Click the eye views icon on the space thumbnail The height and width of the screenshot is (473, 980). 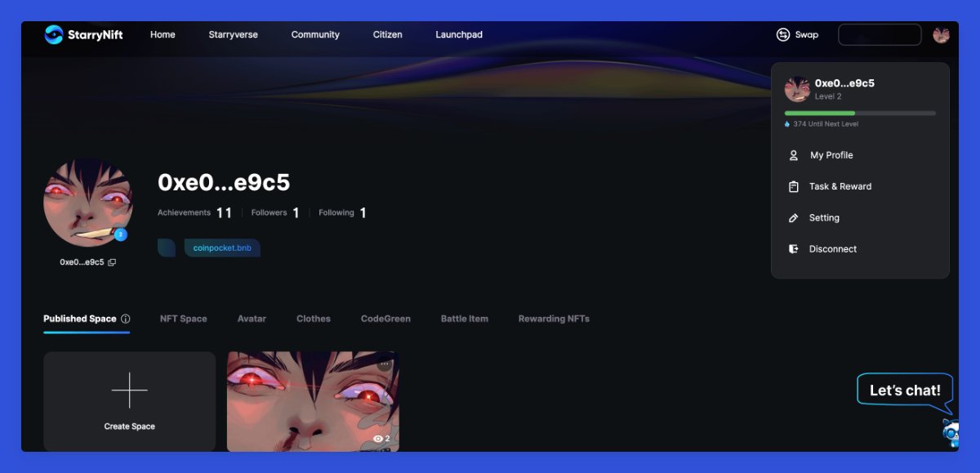click(377, 439)
